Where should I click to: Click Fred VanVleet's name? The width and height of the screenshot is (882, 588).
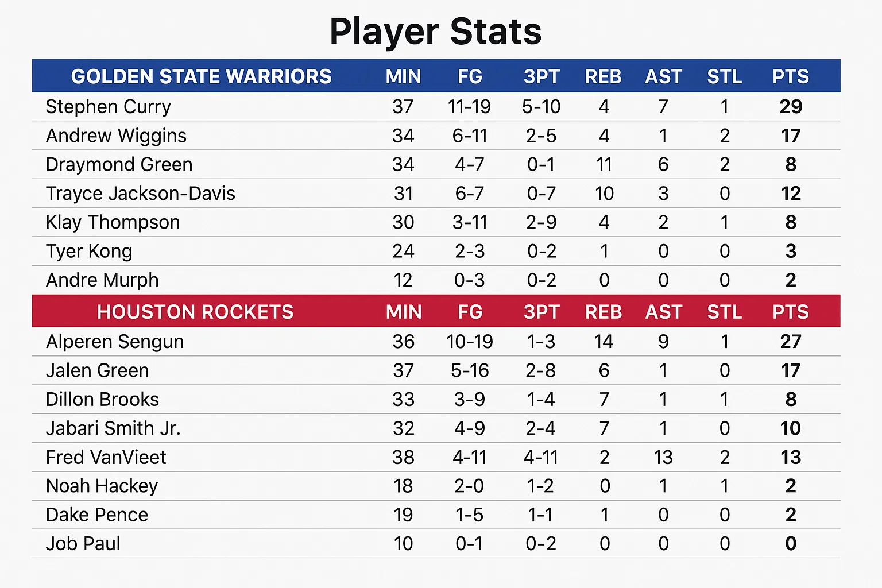(x=106, y=457)
